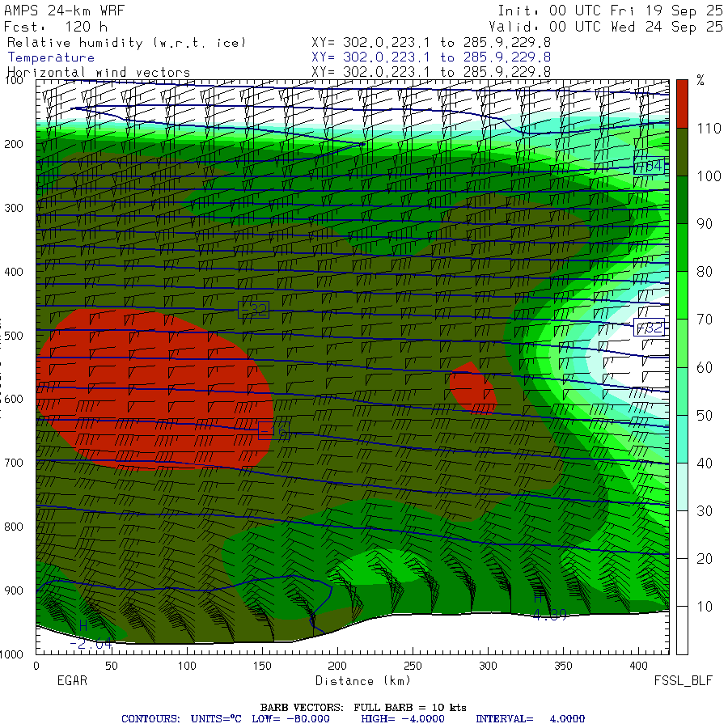
Task: Click the colorbar tick label '10'
Action: [705, 607]
